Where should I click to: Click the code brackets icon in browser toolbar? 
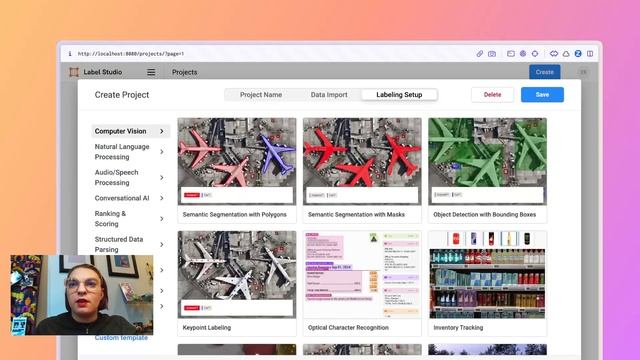coord(554,53)
